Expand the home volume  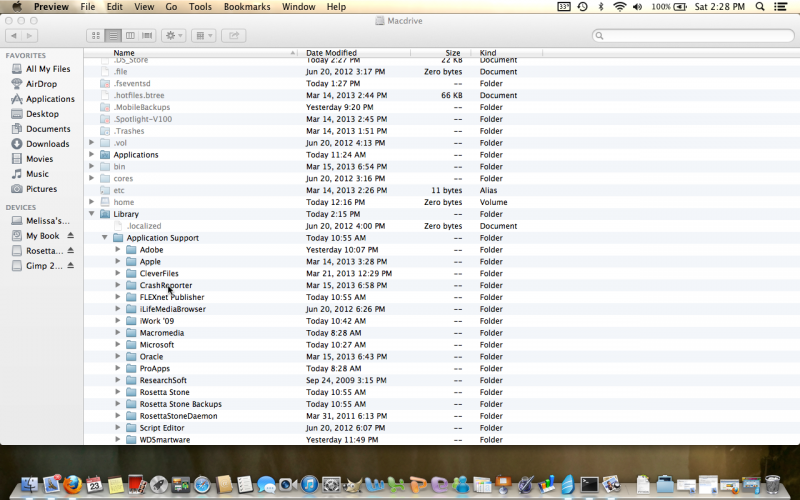click(91, 202)
